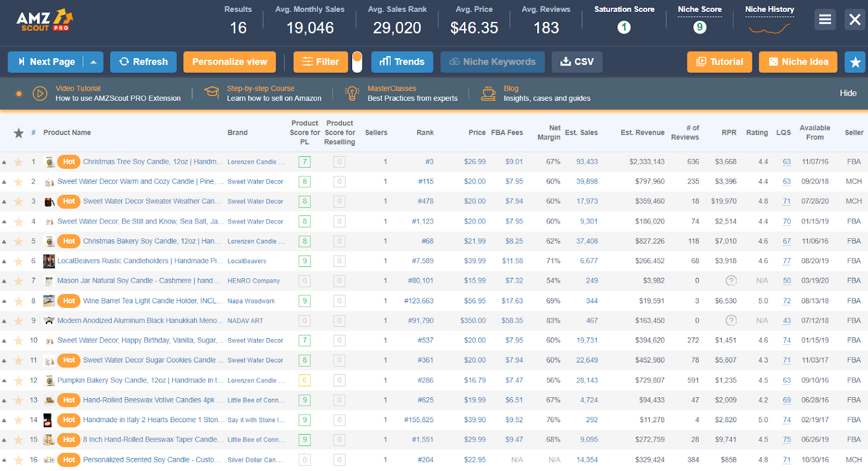
Task: Open the hamburger menu icon
Action: pyautogui.click(x=825, y=20)
